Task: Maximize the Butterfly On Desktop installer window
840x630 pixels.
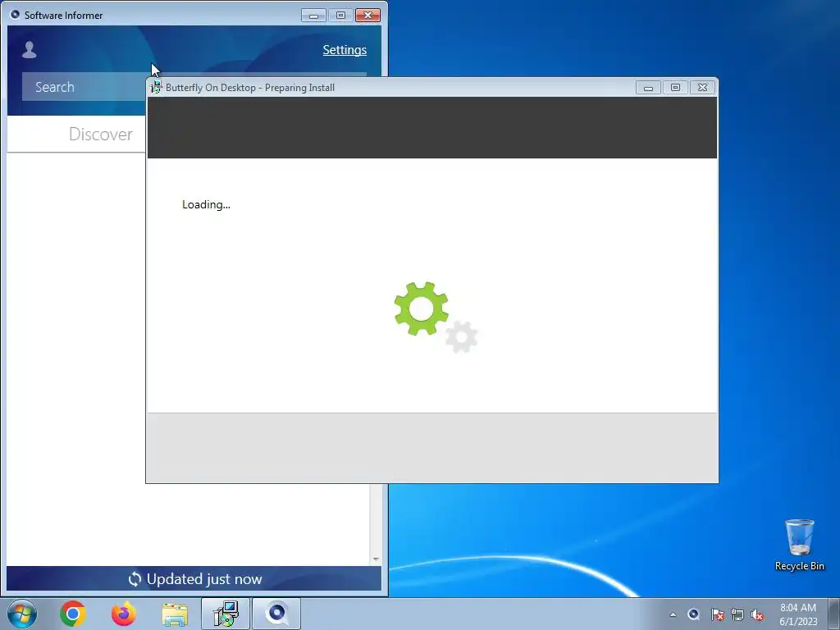Action: tap(675, 87)
